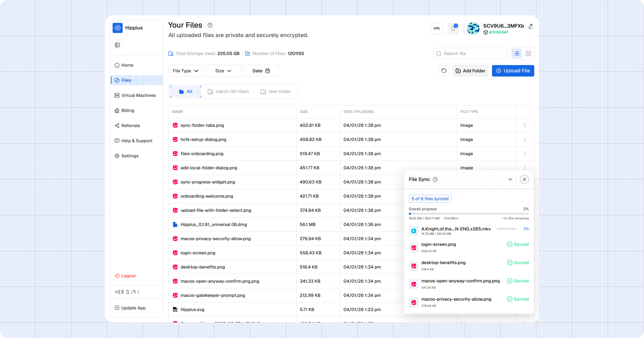Open three-dot menu for files-onboarding.png
This screenshot has height=338, width=644.
point(524,154)
